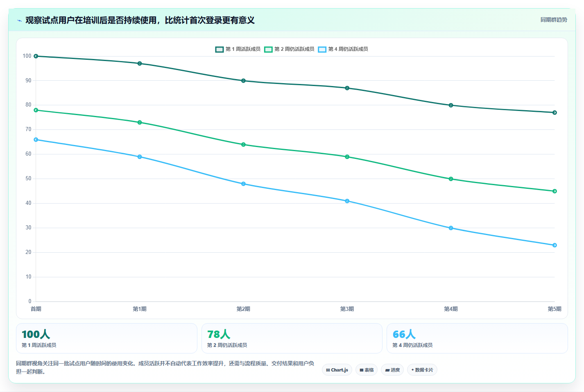Click the 第3期 x-axis label
The height and width of the screenshot is (392, 584).
click(x=347, y=309)
